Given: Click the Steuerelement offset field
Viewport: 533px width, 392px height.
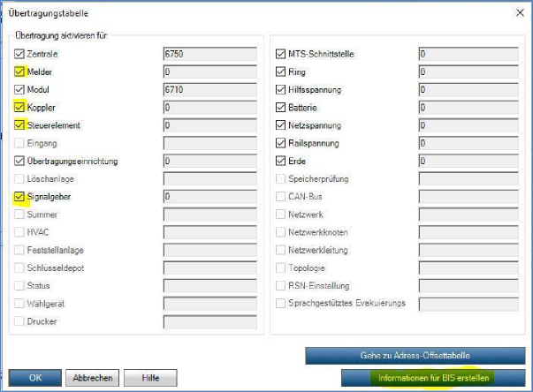Looking at the screenshot, I should tap(210, 125).
